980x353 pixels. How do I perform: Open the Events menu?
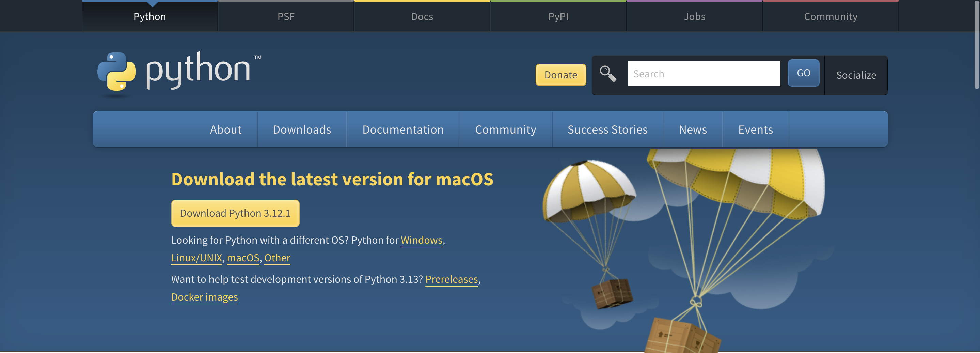pyautogui.click(x=756, y=129)
